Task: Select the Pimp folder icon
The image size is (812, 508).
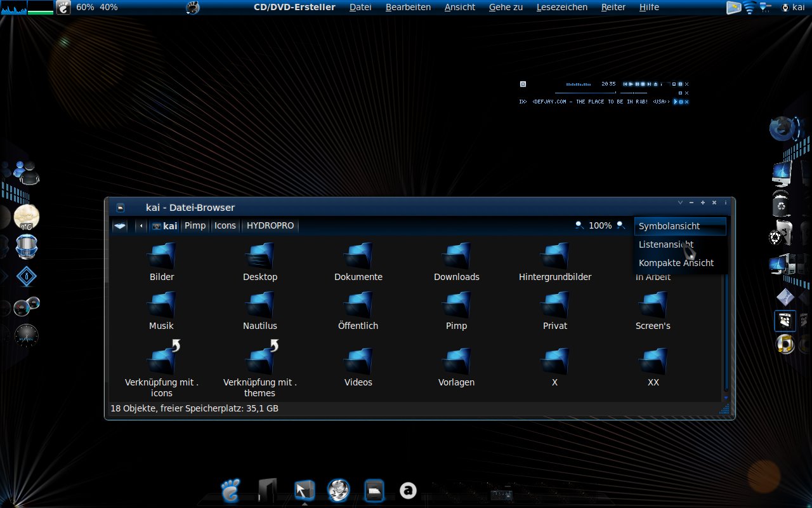Action: (457, 305)
